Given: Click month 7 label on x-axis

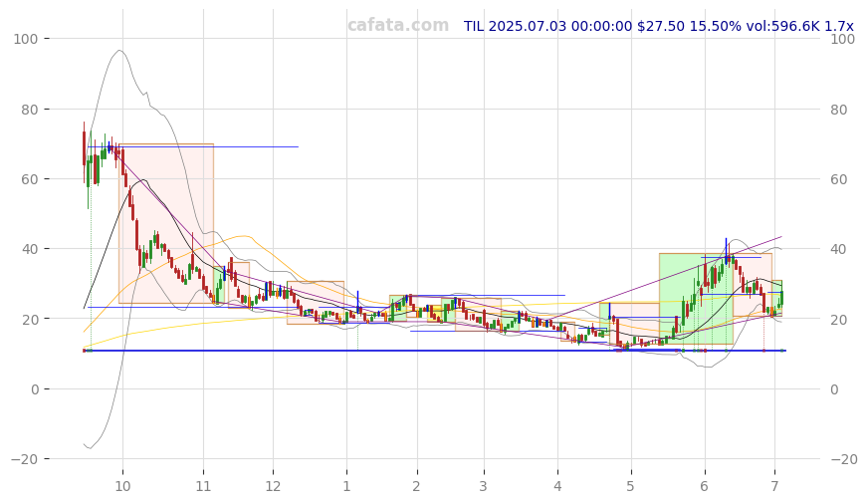Looking at the screenshot, I should click(x=774, y=486).
